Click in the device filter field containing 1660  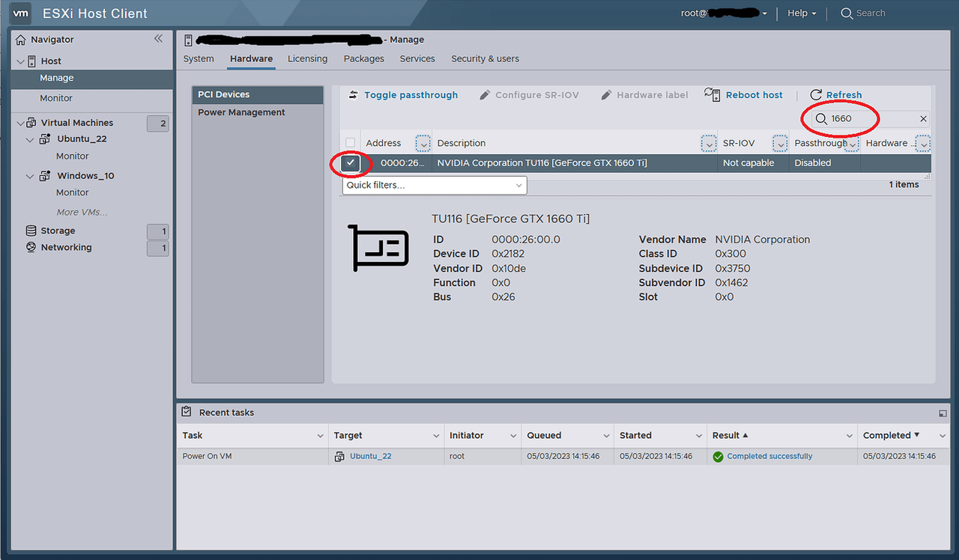coord(871,118)
